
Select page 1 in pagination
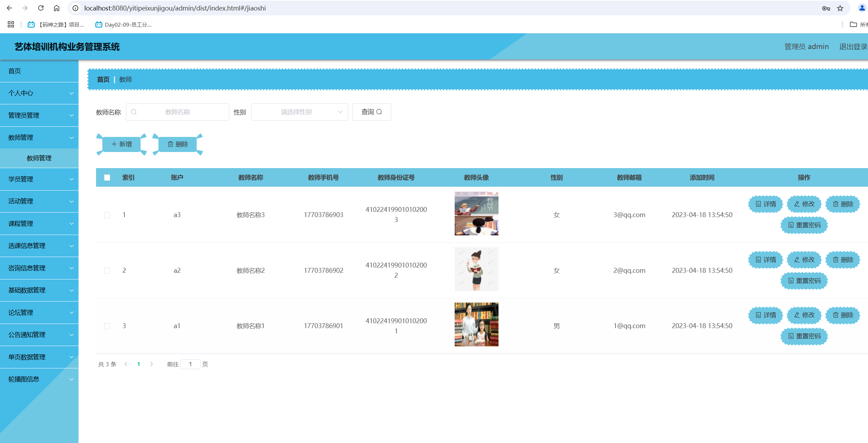[x=138, y=364]
